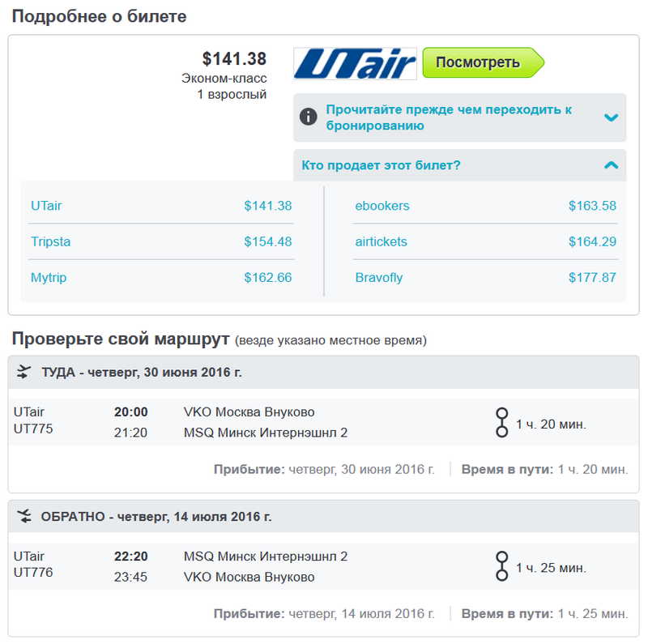Viewport: 648px width, 644px height.
Task: Click the info circle icon
Action: tap(309, 117)
